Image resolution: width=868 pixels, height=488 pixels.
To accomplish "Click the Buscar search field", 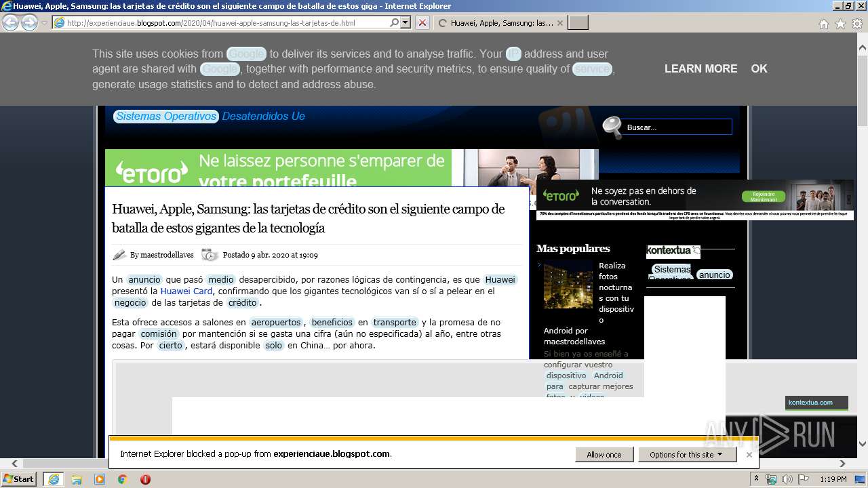I will coord(678,127).
